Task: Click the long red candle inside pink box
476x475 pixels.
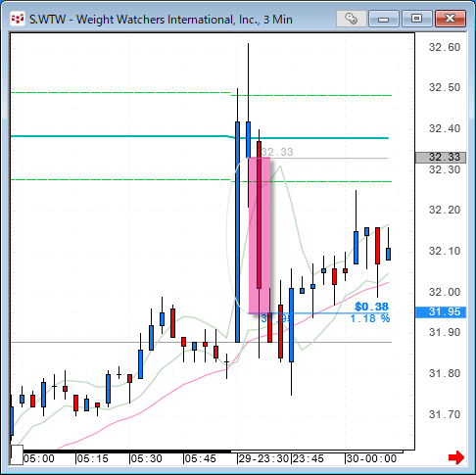Action: click(x=259, y=214)
